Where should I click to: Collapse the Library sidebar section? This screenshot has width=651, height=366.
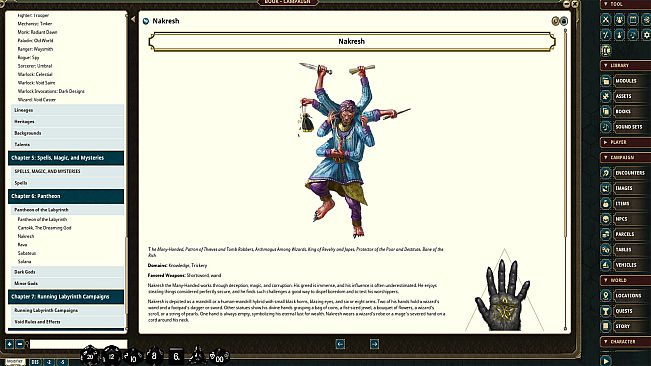point(606,66)
